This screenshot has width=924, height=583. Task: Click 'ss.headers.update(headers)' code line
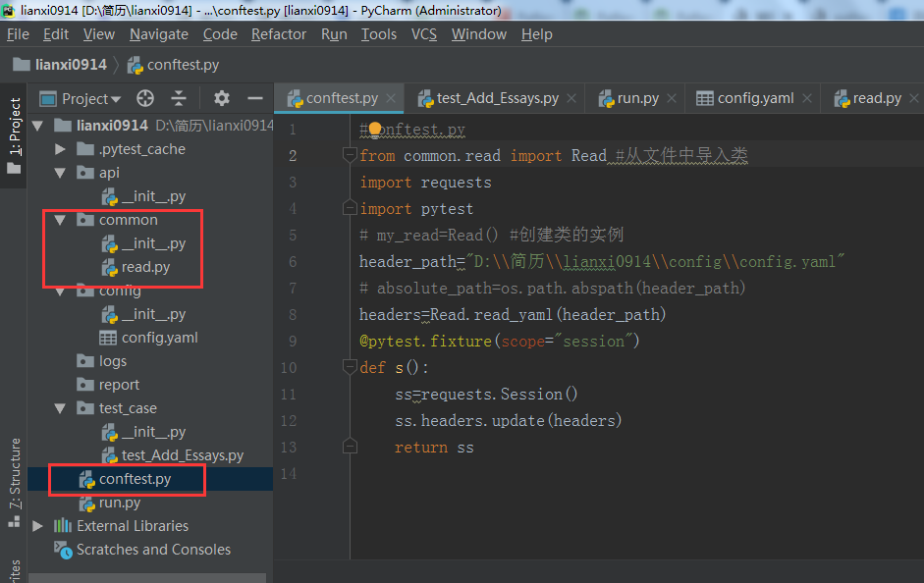tap(509, 420)
